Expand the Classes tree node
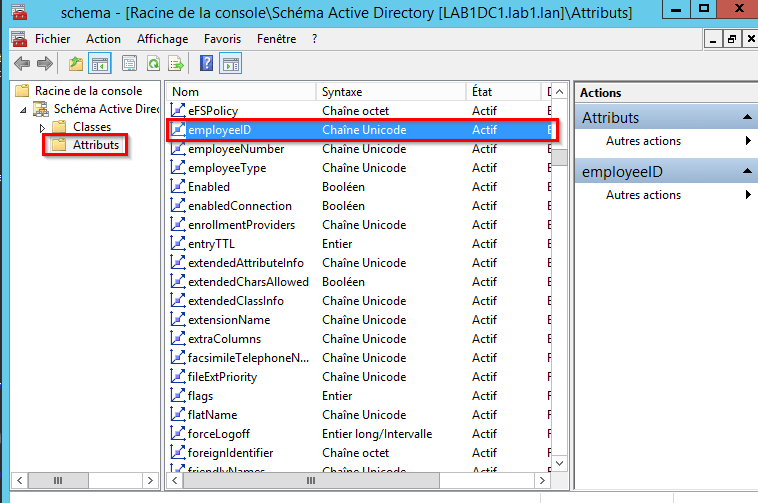This screenshot has height=503, width=758. click(x=42, y=128)
